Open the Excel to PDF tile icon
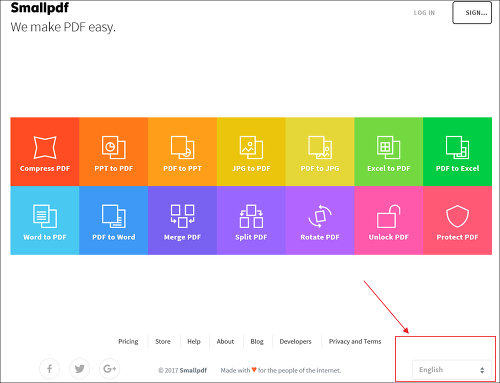Screen dimensions: 500x383 (x=389, y=147)
